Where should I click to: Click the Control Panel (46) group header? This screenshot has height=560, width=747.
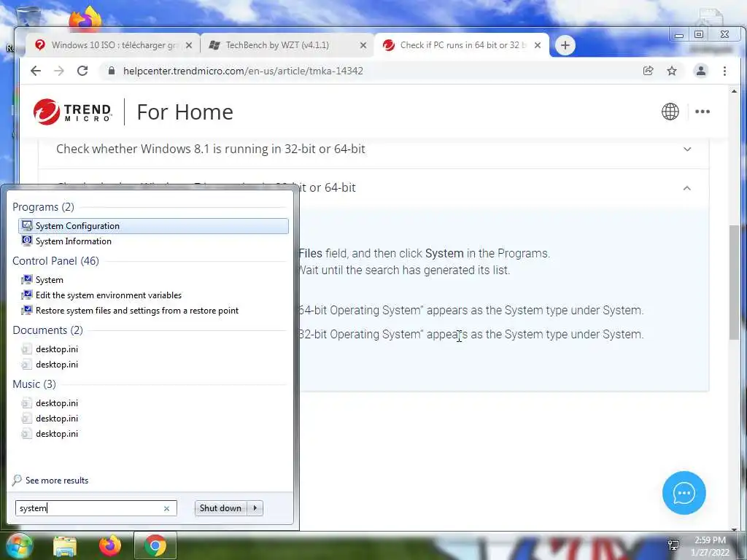tap(55, 261)
